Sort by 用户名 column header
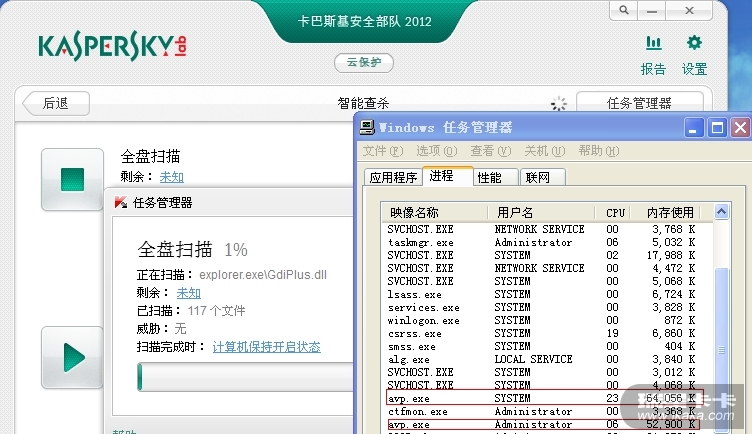Viewport: 752px width, 434px height. tap(541, 212)
